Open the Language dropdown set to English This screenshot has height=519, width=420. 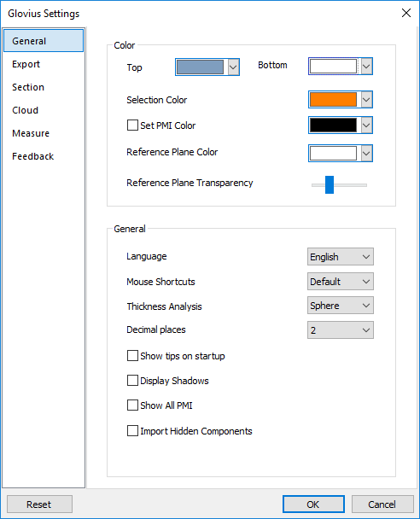pyautogui.click(x=341, y=257)
